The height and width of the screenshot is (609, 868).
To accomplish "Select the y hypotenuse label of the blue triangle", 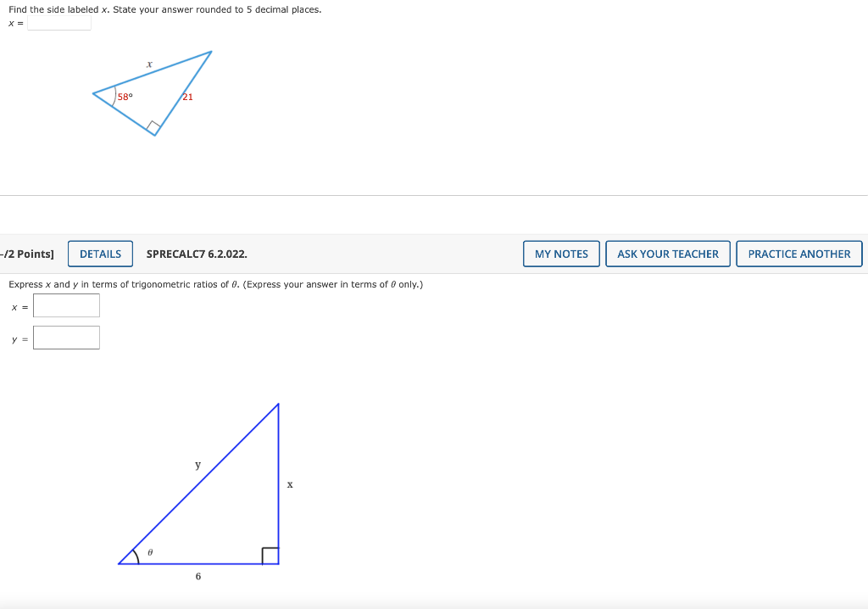I will (198, 464).
